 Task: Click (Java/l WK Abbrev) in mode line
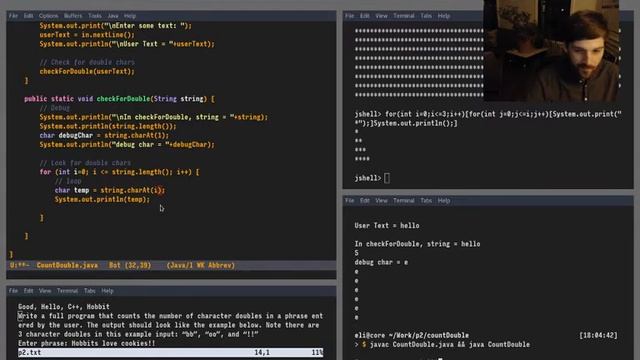tap(200, 265)
